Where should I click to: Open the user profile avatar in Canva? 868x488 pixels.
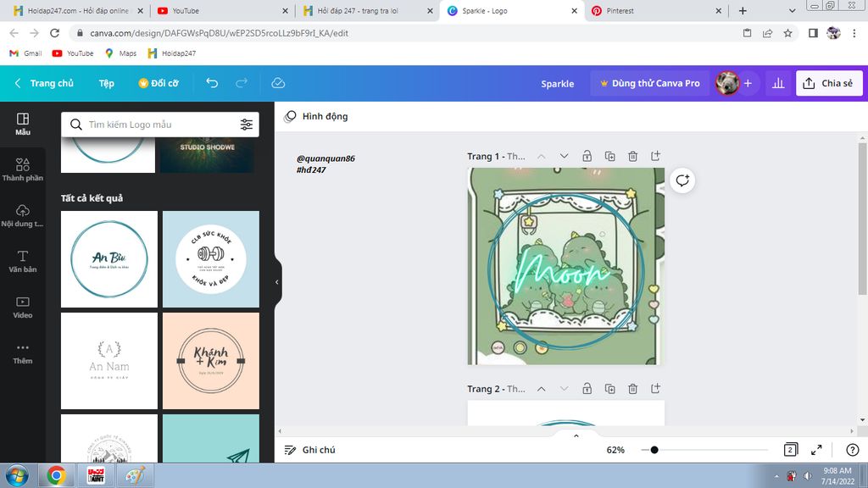[x=726, y=83]
